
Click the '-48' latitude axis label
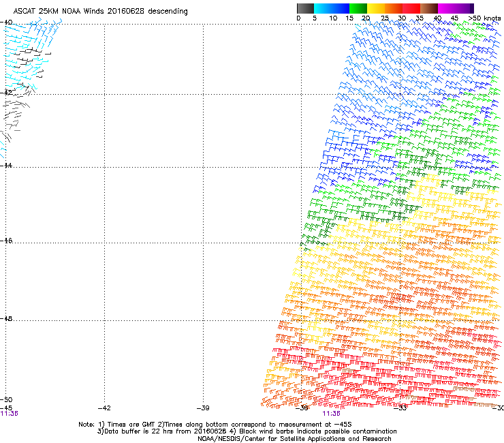[6, 318]
